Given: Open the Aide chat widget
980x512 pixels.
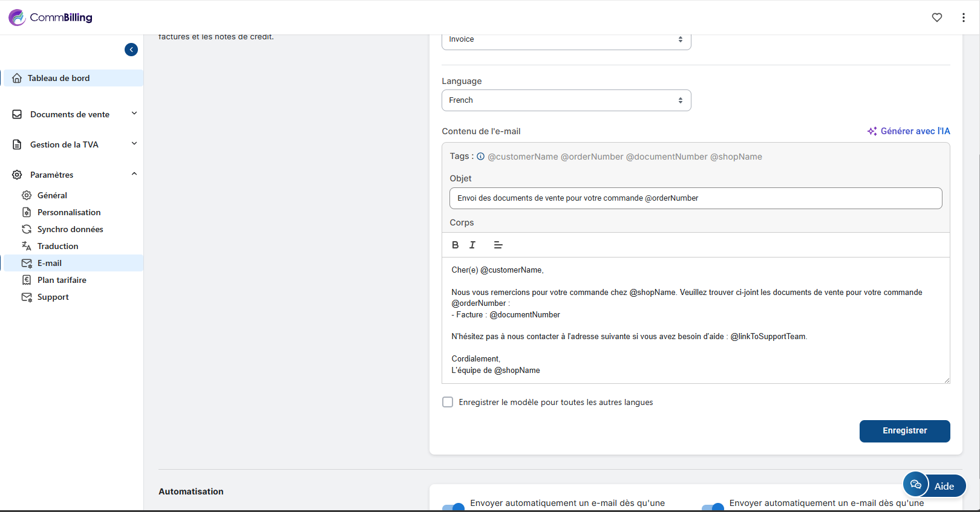Looking at the screenshot, I should coord(934,485).
